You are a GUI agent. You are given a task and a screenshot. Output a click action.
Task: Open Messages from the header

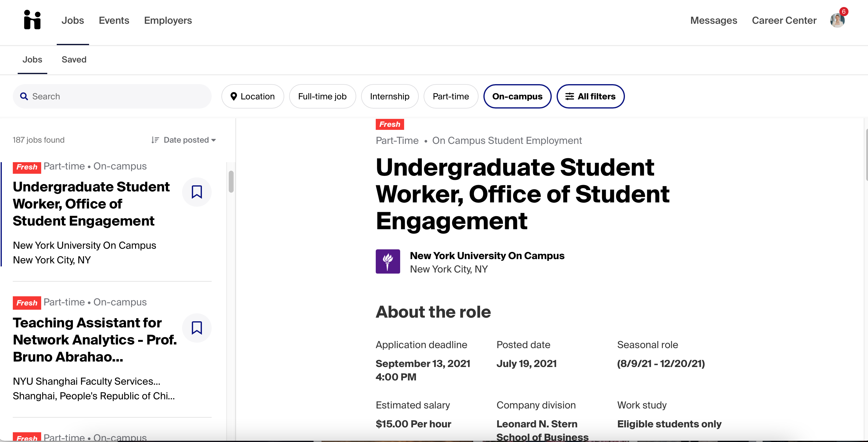[x=713, y=20]
